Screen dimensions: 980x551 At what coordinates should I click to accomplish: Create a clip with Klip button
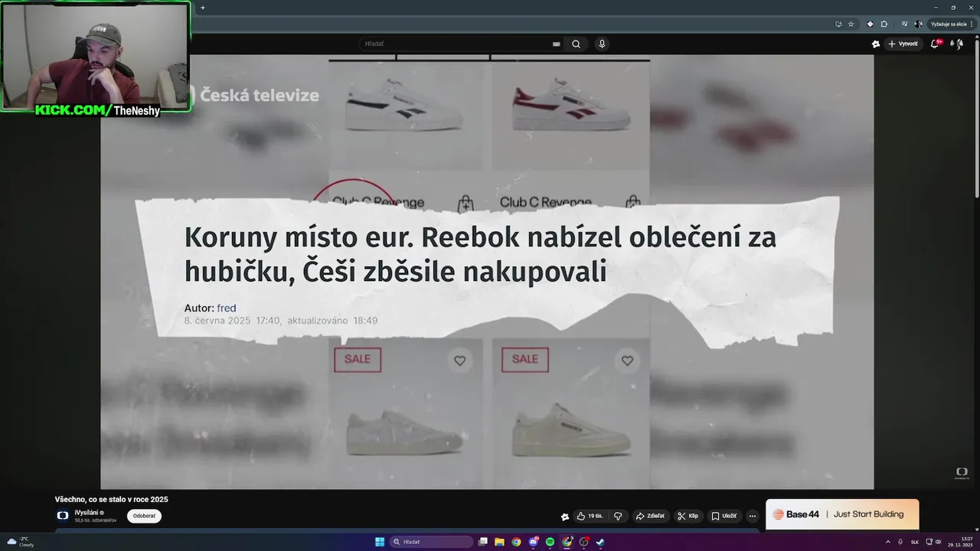point(688,516)
